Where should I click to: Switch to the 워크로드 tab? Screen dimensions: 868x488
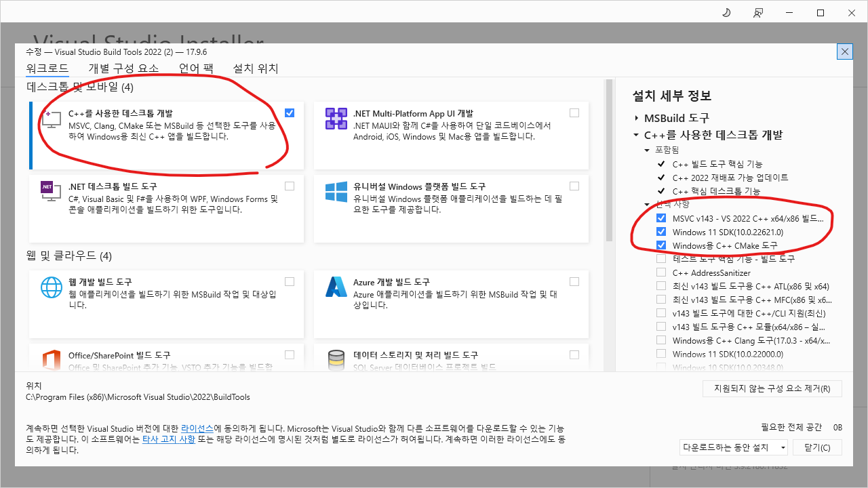point(47,68)
